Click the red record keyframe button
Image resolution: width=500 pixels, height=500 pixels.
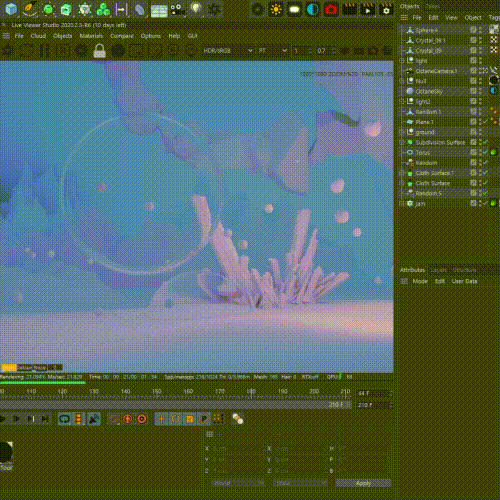[128, 419]
